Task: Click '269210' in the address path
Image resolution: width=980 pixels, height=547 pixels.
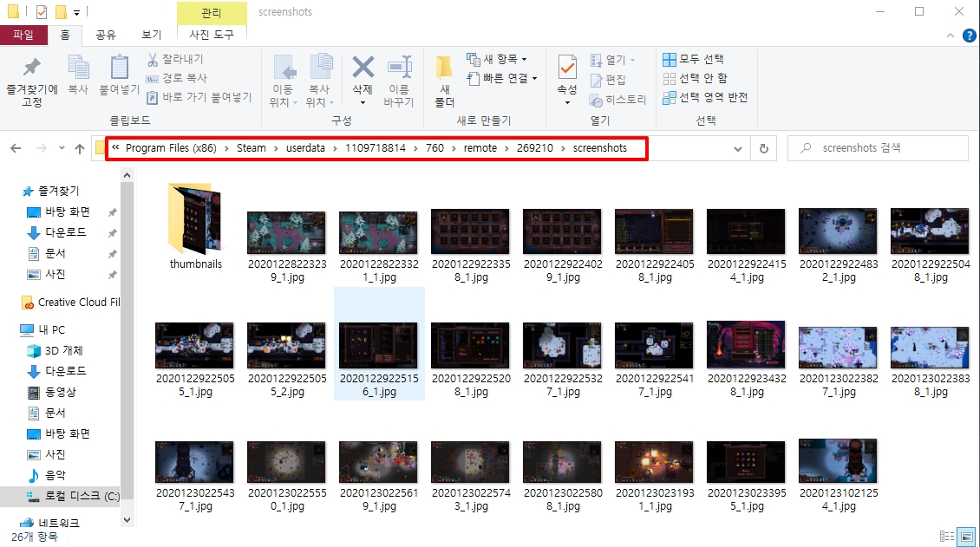Action: point(535,148)
